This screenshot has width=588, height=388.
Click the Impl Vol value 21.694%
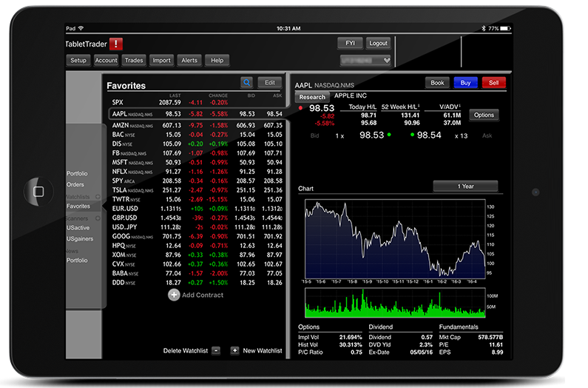click(351, 337)
